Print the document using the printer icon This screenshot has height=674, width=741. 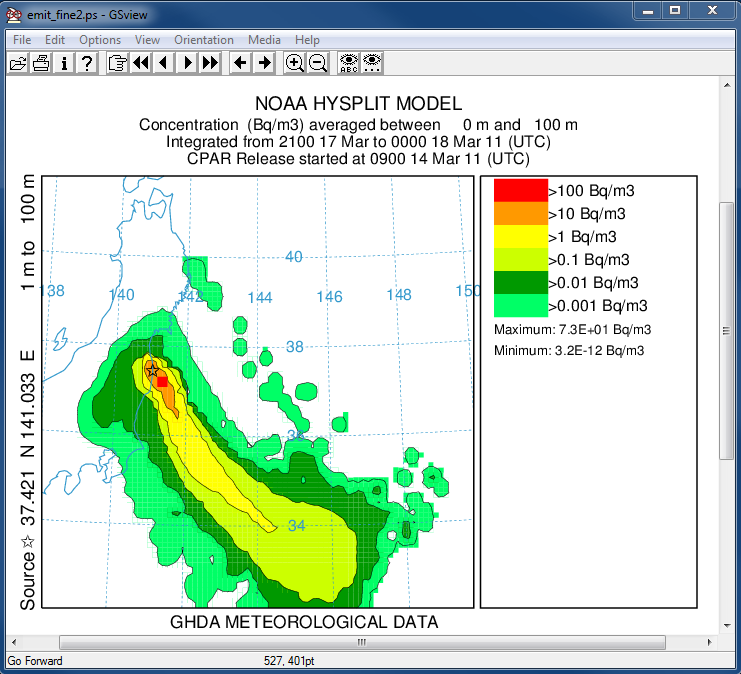tap(41, 63)
